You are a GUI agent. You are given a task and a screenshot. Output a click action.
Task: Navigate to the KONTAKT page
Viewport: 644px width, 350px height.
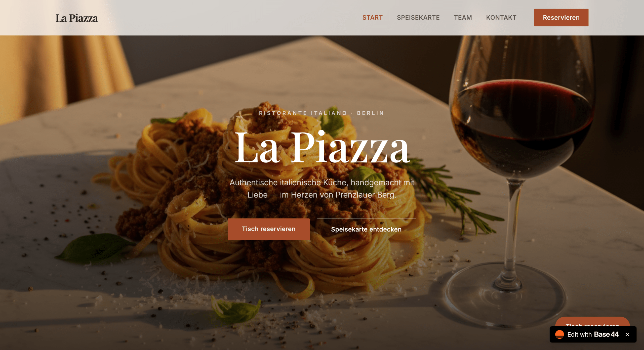click(501, 18)
